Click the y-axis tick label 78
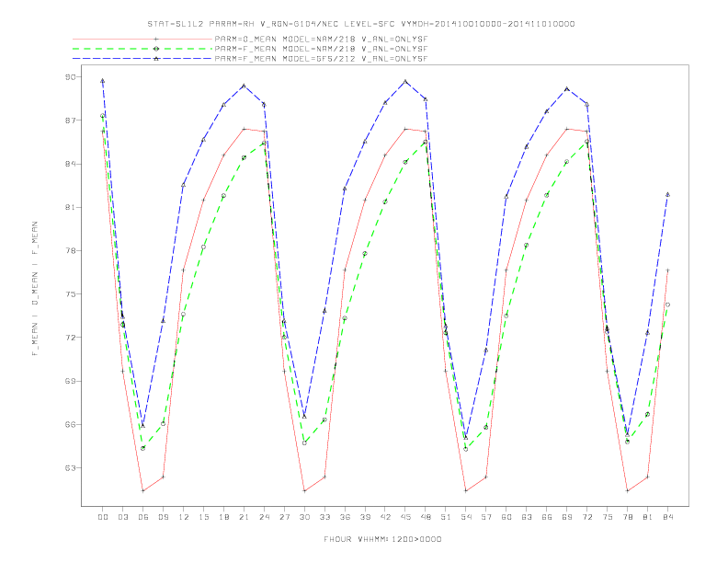This screenshot has height=563, width=728. pos(70,251)
